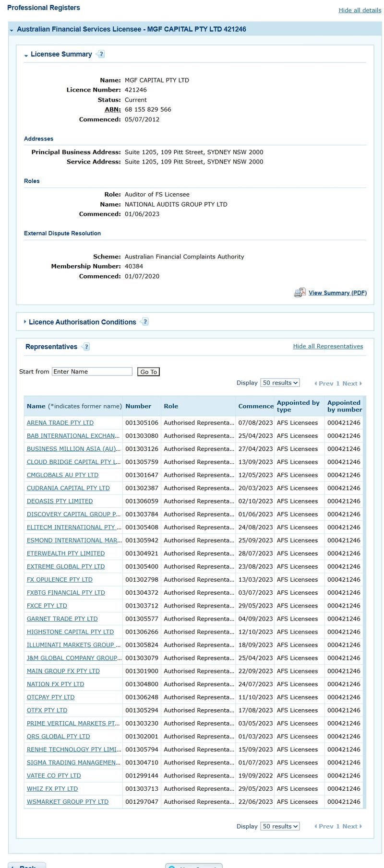Select number 001305106 in Arena Trade row

142,422
